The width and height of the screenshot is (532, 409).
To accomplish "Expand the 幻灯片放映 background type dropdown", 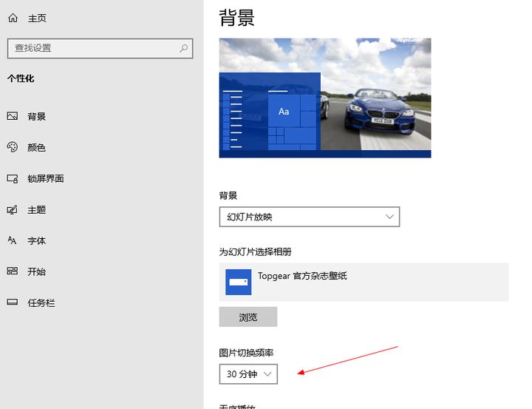I will click(309, 217).
